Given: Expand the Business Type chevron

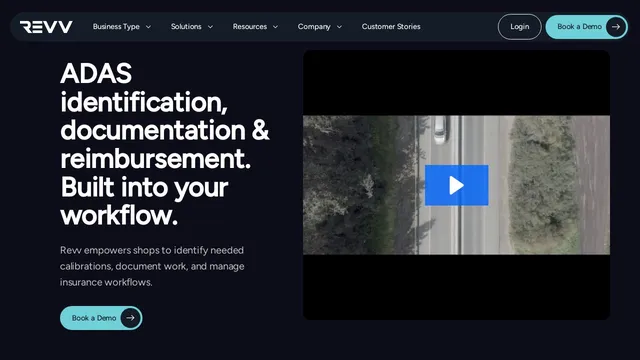Looking at the screenshot, I should [148, 27].
